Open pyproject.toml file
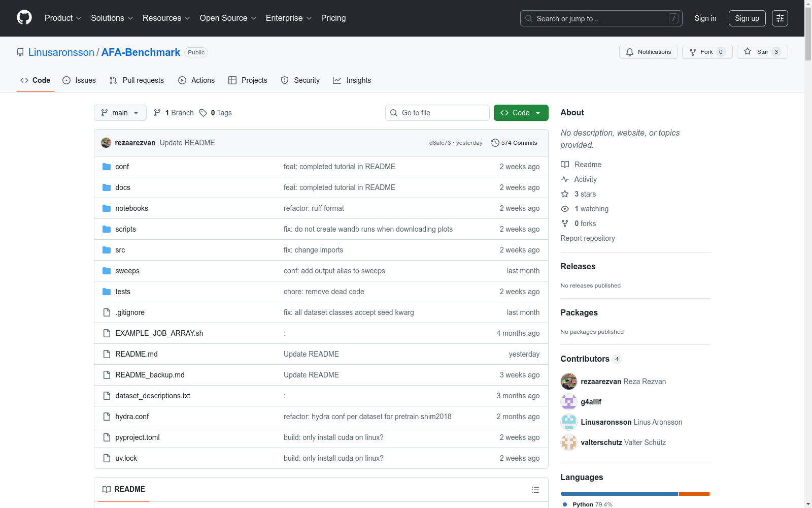Image resolution: width=812 pixels, height=508 pixels. pyautogui.click(x=138, y=437)
